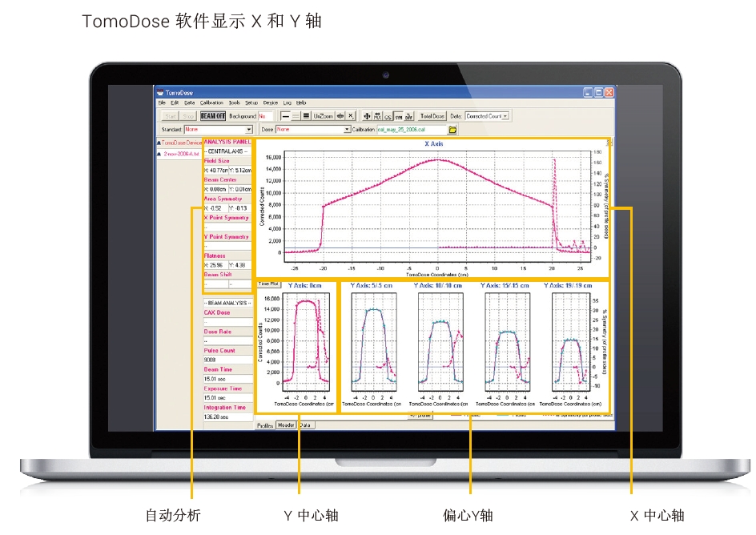756x535 pixels.
Task: Click the Pulse Count value 9008
Action: tap(228, 360)
